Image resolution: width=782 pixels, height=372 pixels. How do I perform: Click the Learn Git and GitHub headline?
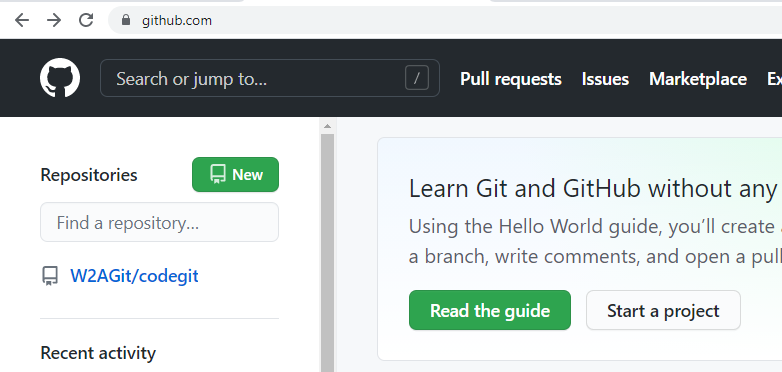(594, 189)
